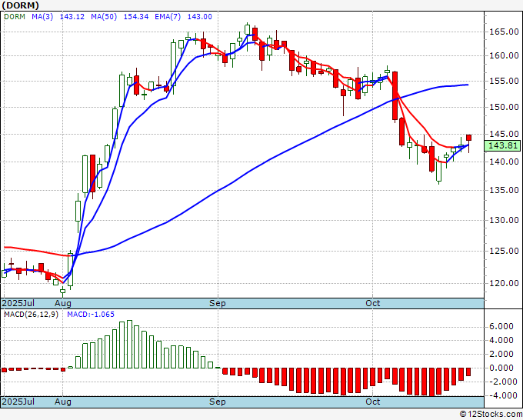Viewport: 523px width, 420px height.
Task: Click the (DORM) chart title
Action: 20,5
